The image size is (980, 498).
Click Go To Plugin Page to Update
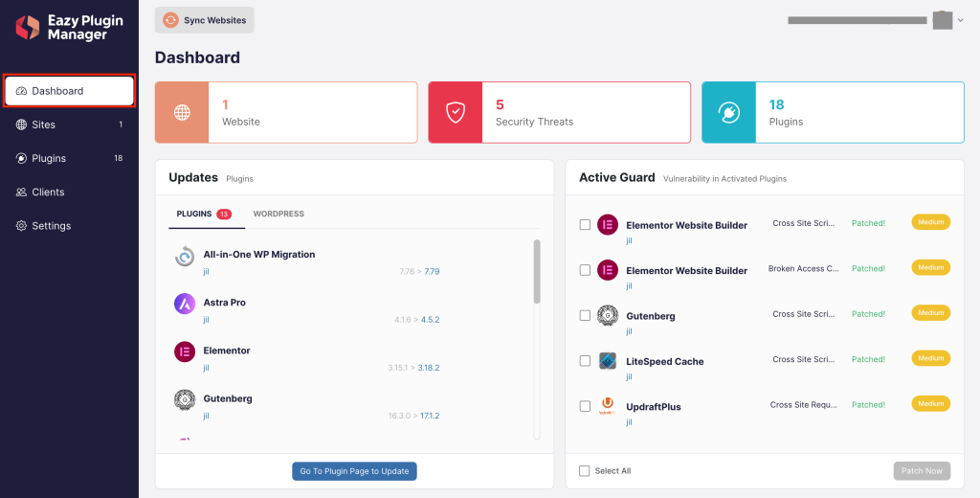354,471
